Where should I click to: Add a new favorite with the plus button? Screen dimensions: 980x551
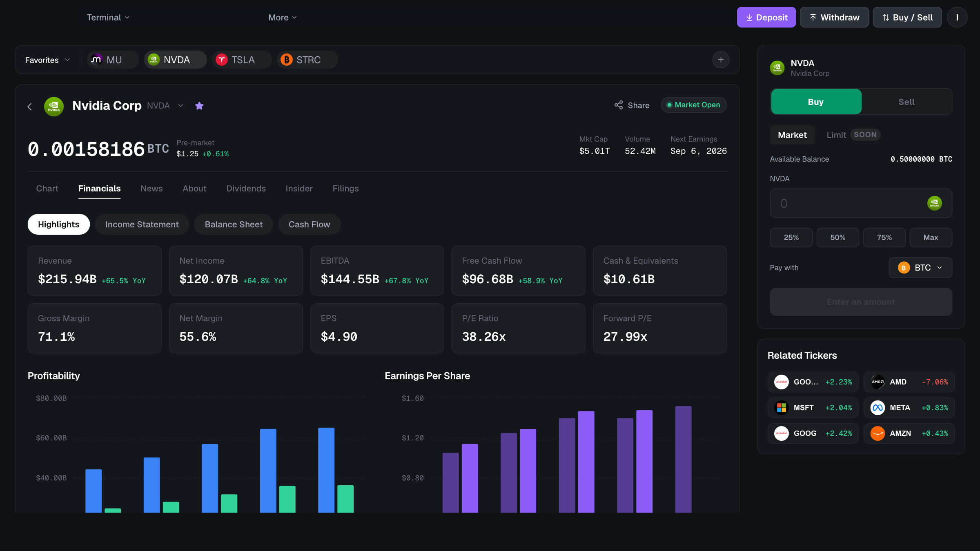pyautogui.click(x=721, y=60)
